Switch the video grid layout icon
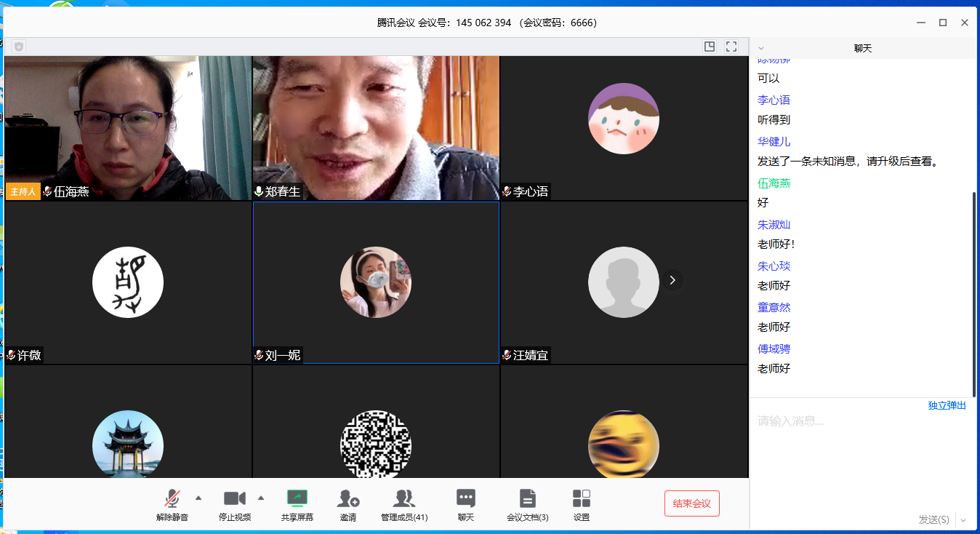This screenshot has width=980, height=534. click(x=710, y=47)
